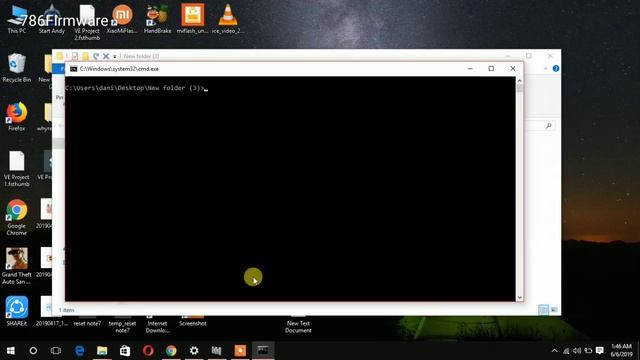Select VE Project 2.fsthumb file on desktop

coord(87,22)
